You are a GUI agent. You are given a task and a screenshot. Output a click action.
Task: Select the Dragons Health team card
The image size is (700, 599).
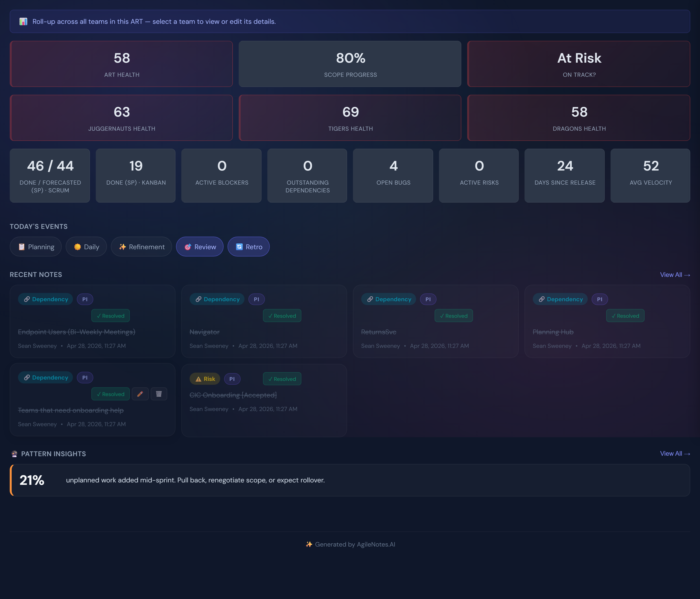tap(579, 118)
